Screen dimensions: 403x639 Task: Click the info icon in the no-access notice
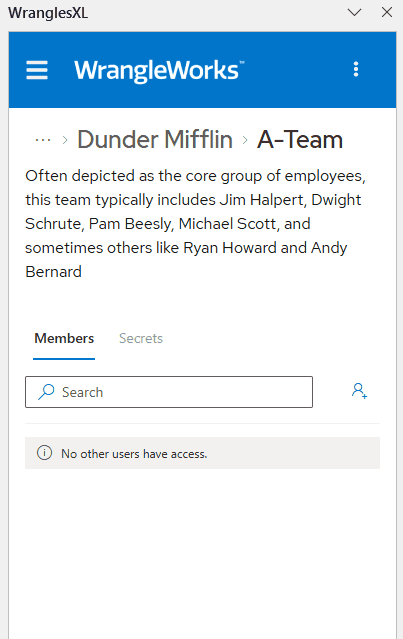coord(44,453)
